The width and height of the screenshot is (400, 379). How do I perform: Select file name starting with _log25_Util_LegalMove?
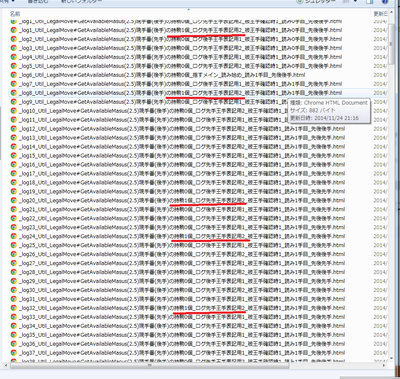coord(182,245)
